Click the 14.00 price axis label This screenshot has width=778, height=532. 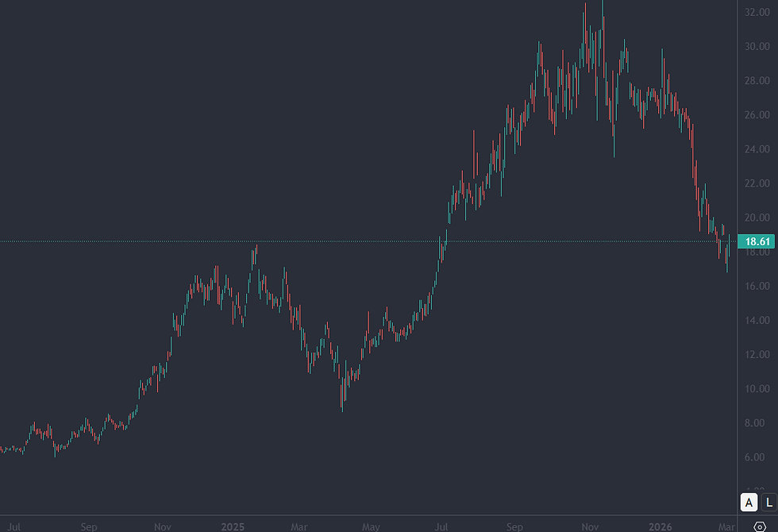pos(757,320)
